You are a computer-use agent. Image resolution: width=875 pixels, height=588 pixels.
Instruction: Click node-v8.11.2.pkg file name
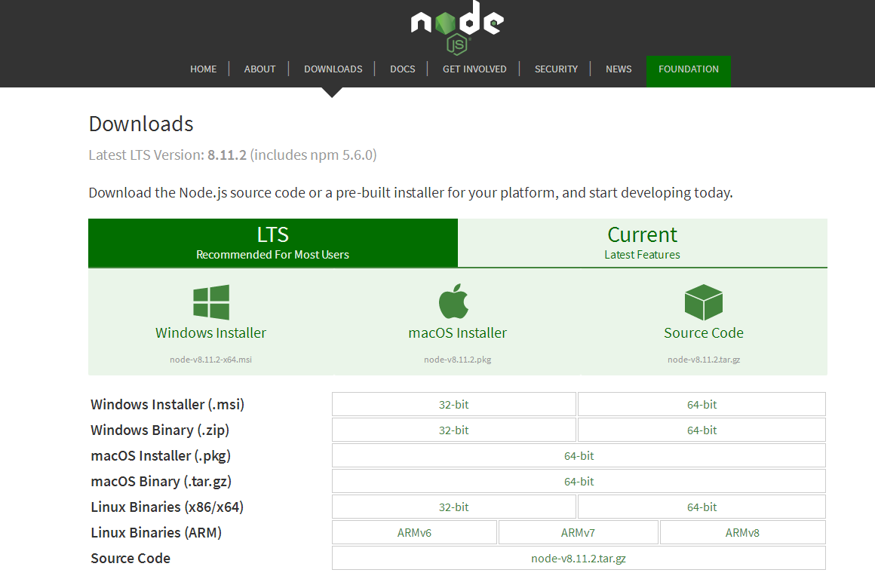(458, 360)
